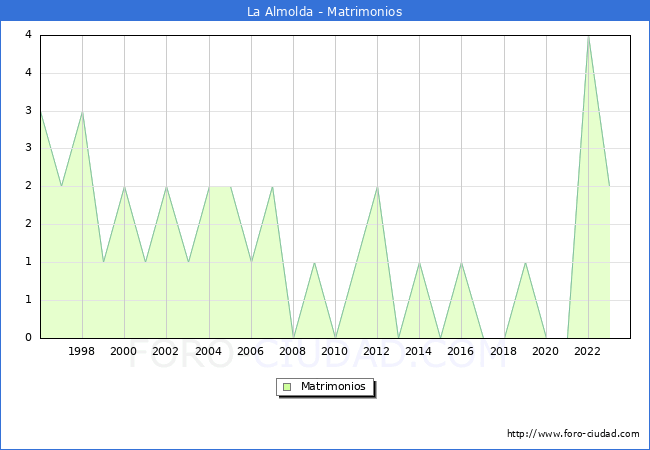This screenshot has height=450, width=650.
Task: Click the 2022 peak data point
Action: click(x=588, y=37)
